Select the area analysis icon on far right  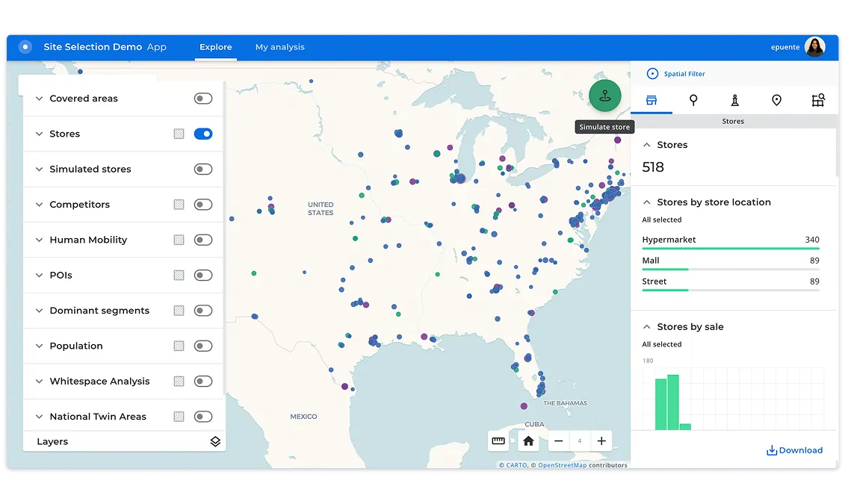(819, 100)
